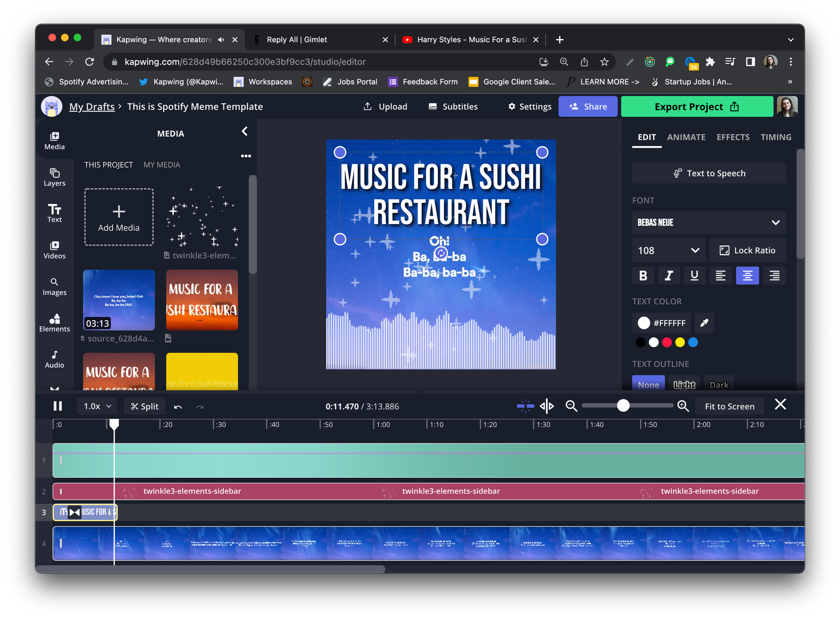Click the source video thumbnail labeled 03:13
Screen dimensions: 840x620
tap(119, 300)
